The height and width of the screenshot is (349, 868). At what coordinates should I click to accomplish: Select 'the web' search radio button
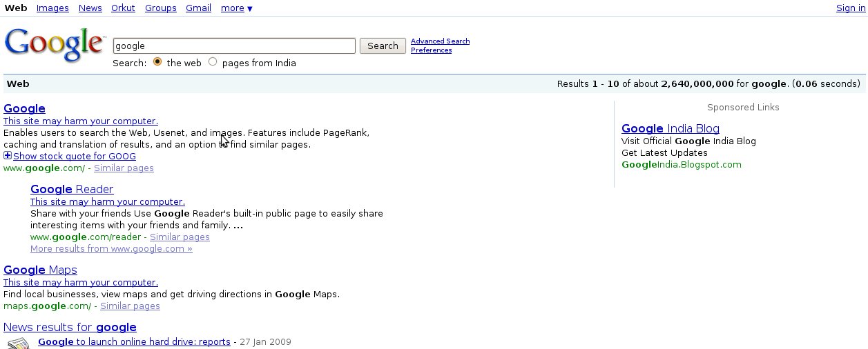point(157,62)
